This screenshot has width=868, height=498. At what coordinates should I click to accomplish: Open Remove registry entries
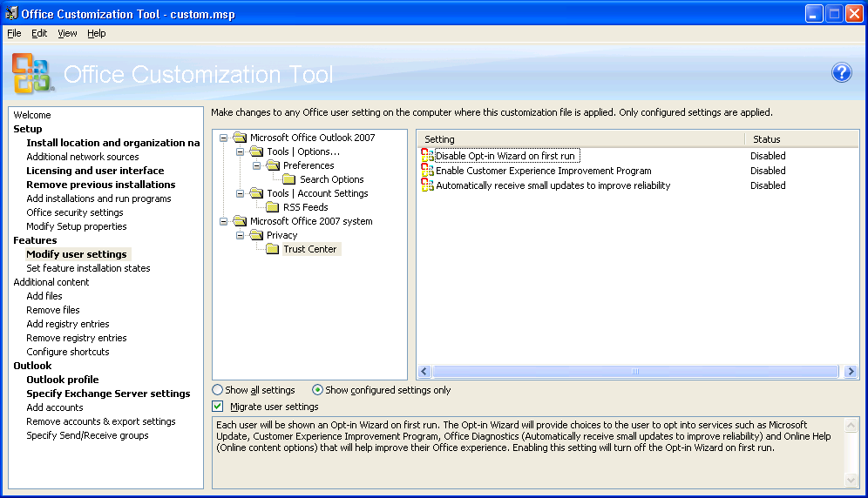(x=77, y=338)
